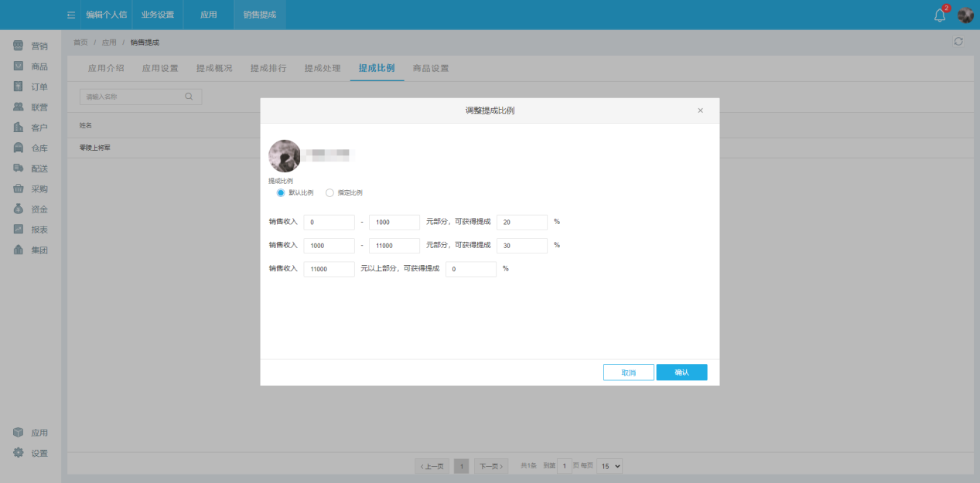The height and width of the screenshot is (483, 980).
Task: Click the refresh icon above the breadcrumb
Action: [x=958, y=41]
